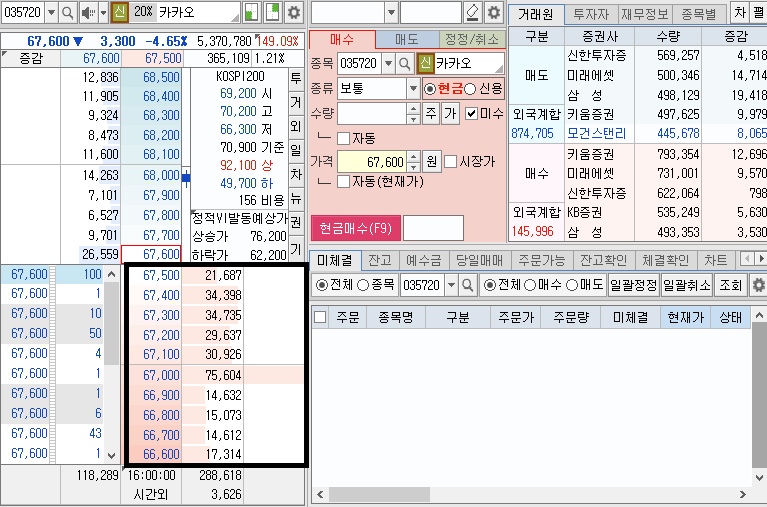Enable the 자동 checkbox under 수량

pyautogui.click(x=343, y=138)
